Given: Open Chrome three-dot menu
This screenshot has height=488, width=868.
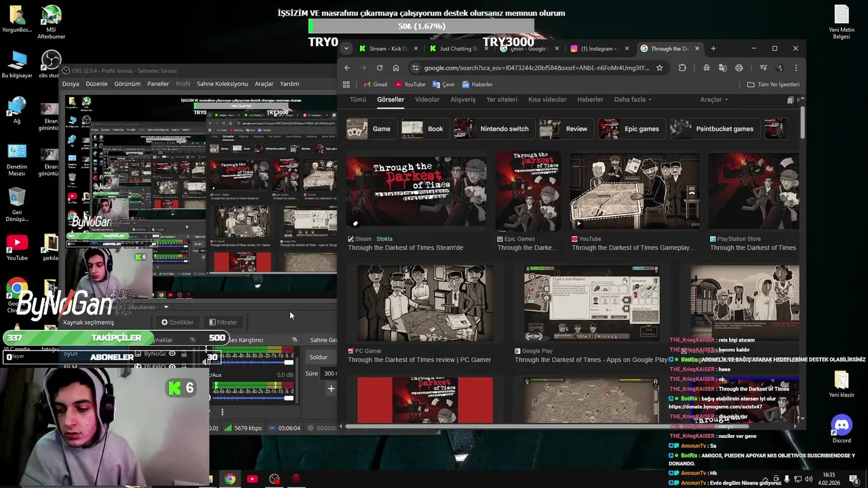Looking at the screenshot, I should click(796, 68).
